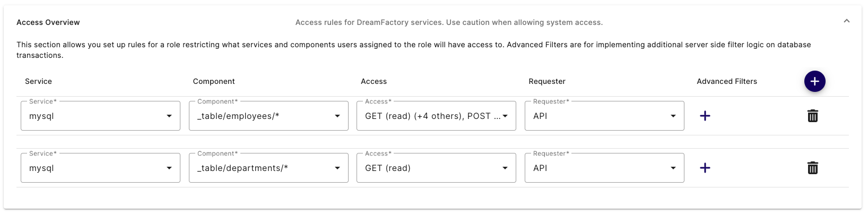Open Service dropdown in the employees row

tap(100, 116)
